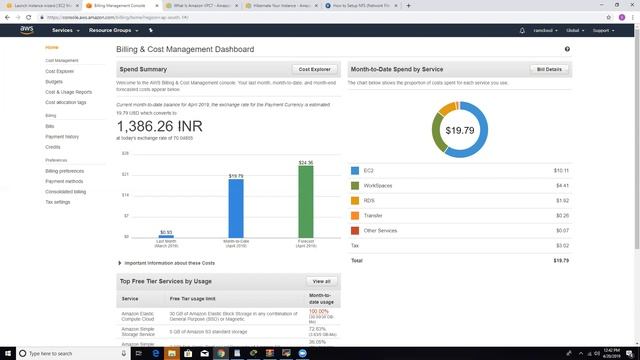This screenshot has height=360, width=640.
Task: Click the WorkSpaces green legend swatch
Action: tap(355, 186)
